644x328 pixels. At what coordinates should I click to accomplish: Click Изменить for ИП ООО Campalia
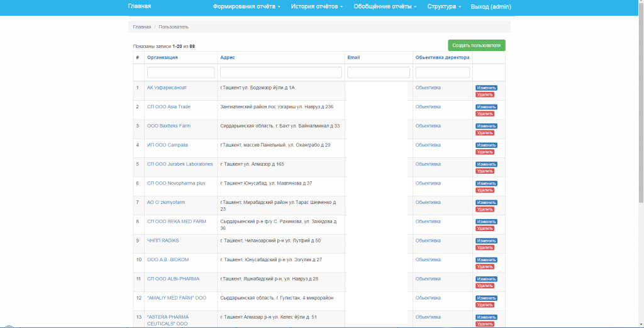[486, 145]
